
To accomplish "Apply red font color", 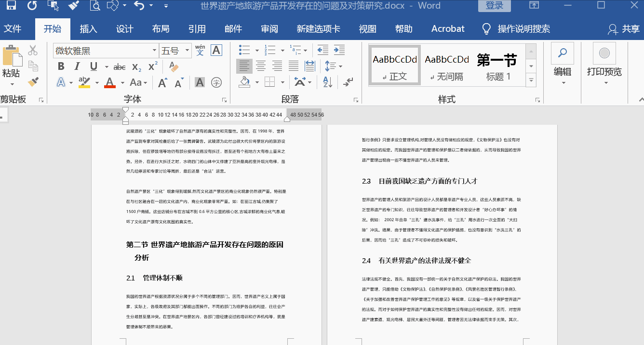I will pos(110,82).
